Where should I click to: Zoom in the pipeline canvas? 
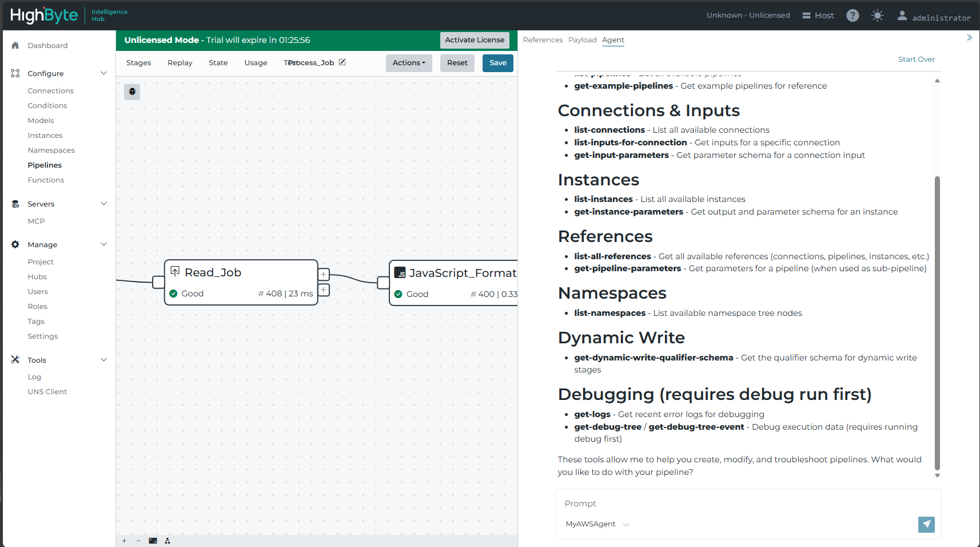(x=124, y=541)
